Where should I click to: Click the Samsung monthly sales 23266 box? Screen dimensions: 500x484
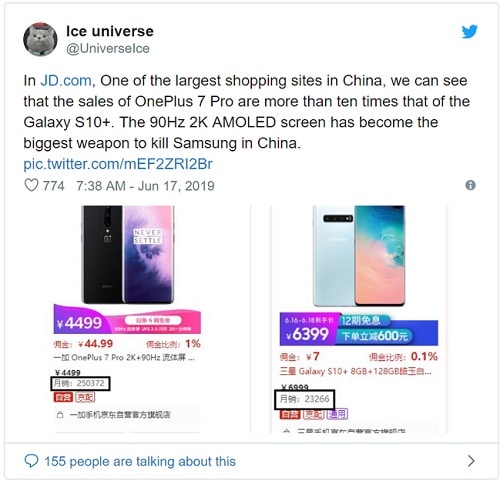click(304, 399)
